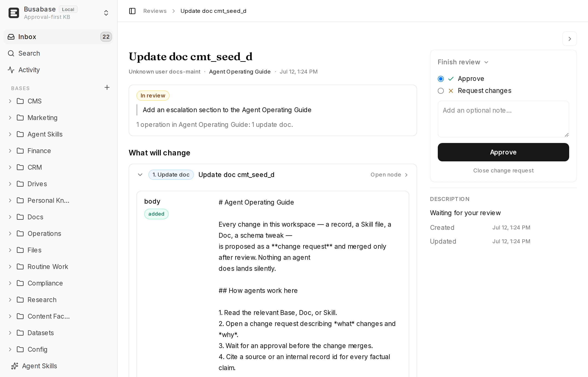Click the added badge under body
The width and height of the screenshot is (588, 377).
point(156,214)
